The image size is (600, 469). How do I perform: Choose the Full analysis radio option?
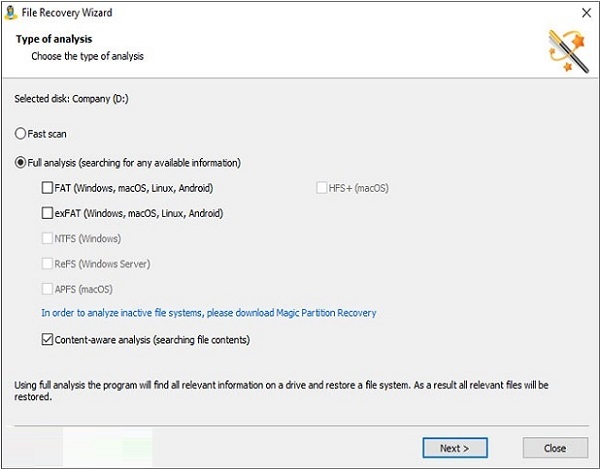point(21,162)
